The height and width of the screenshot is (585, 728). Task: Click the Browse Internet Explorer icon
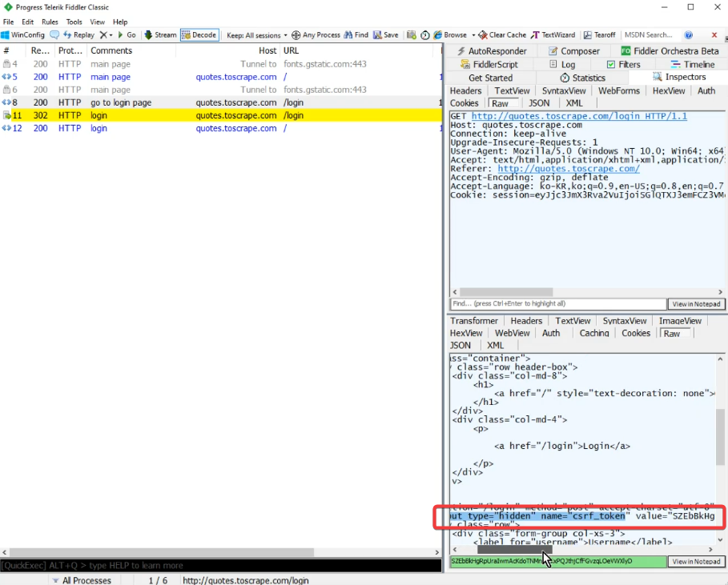pyautogui.click(x=438, y=34)
